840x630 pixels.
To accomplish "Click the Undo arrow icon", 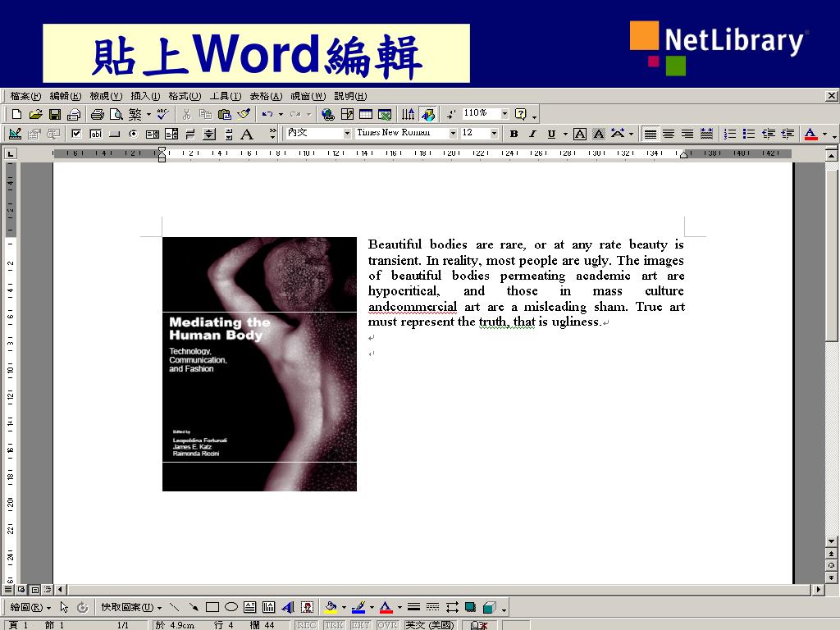I will pos(267,114).
